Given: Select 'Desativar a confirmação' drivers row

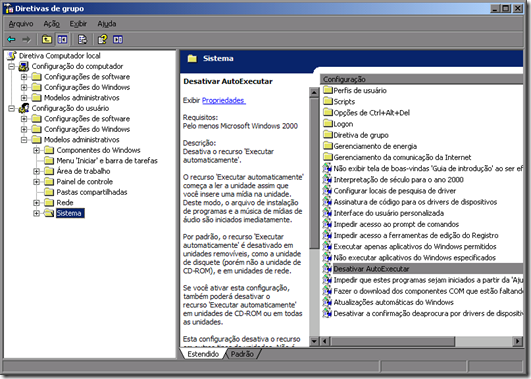Looking at the screenshot, I should point(423,313).
